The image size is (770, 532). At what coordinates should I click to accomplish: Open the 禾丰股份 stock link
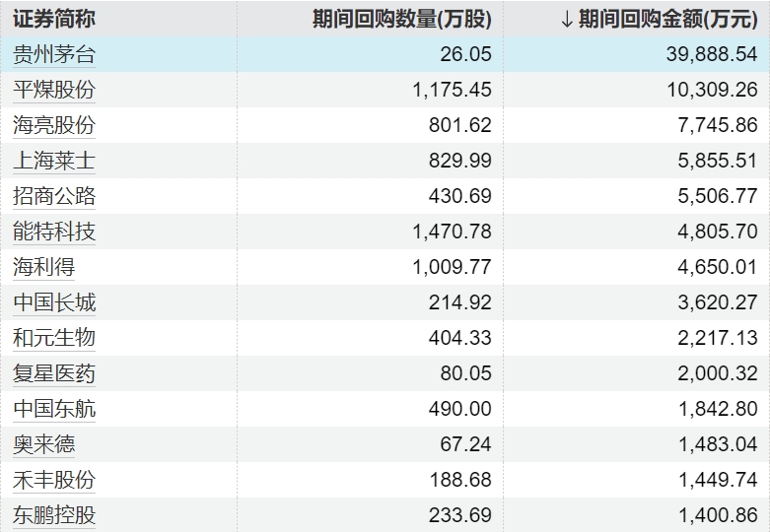tap(54, 480)
